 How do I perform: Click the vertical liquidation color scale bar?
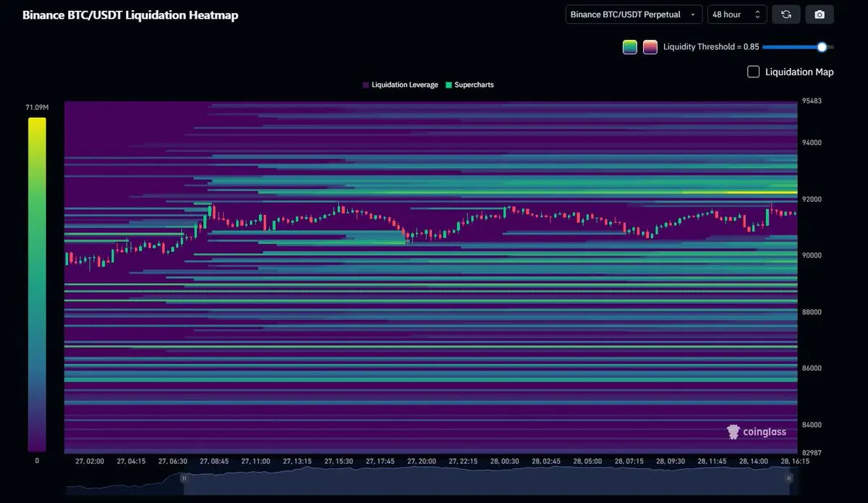[x=37, y=284]
